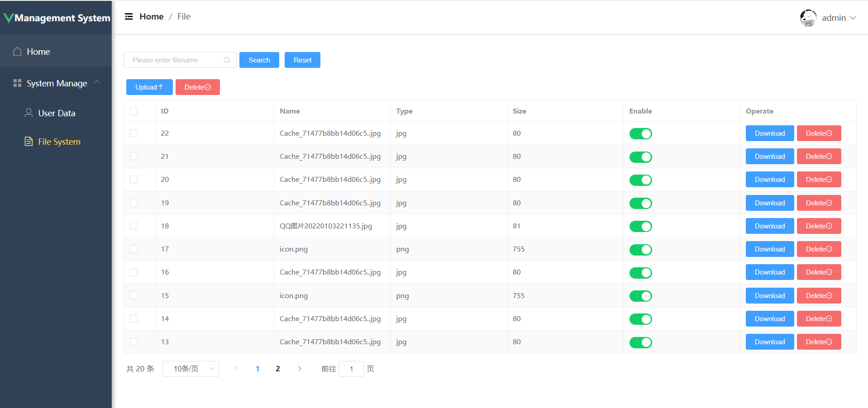Screen dimensions: 868x408
Task: Click Home in the breadcrumb
Action: pyautogui.click(x=151, y=17)
